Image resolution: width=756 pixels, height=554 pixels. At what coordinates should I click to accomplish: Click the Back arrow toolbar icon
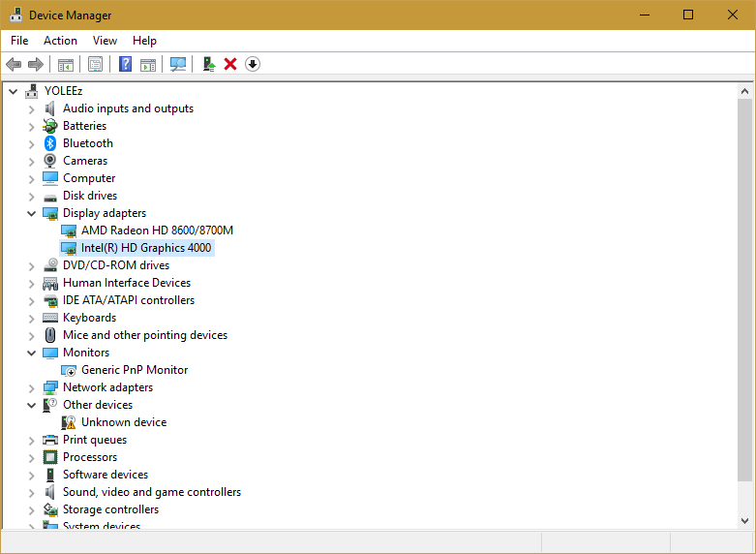pyautogui.click(x=14, y=64)
